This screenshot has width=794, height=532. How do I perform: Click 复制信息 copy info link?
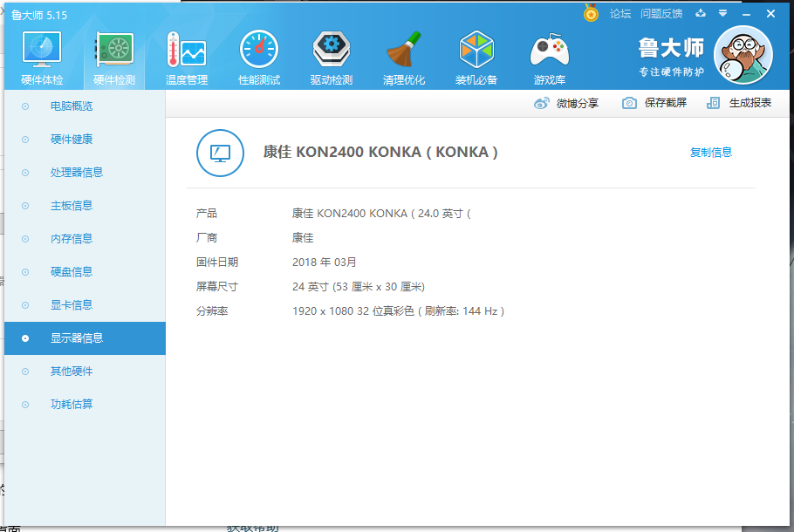pyautogui.click(x=710, y=153)
